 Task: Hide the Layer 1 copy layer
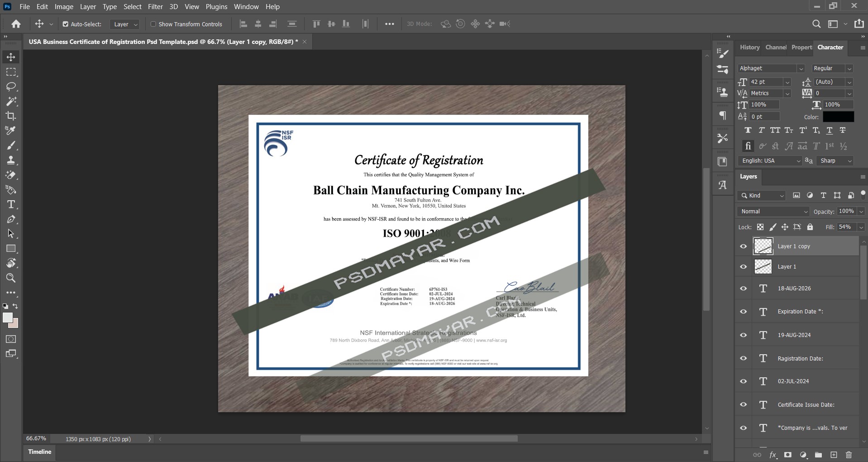(743, 246)
